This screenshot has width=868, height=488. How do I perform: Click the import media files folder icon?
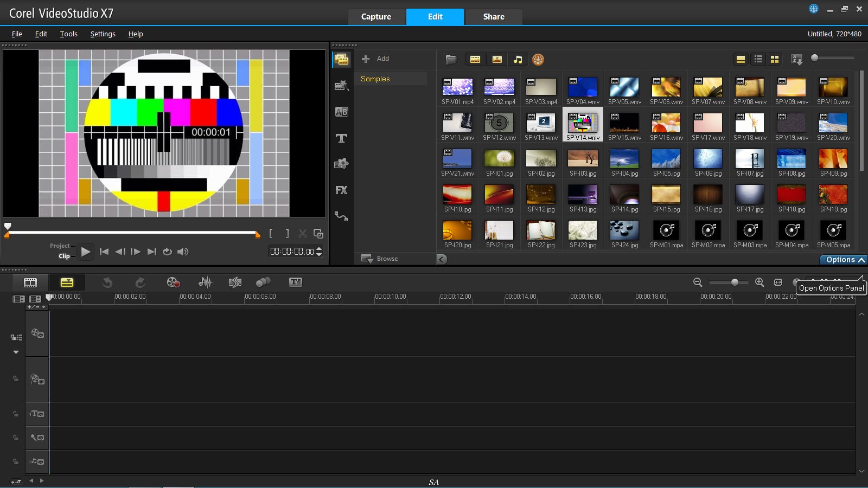pyautogui.click(x=451, y=60)
